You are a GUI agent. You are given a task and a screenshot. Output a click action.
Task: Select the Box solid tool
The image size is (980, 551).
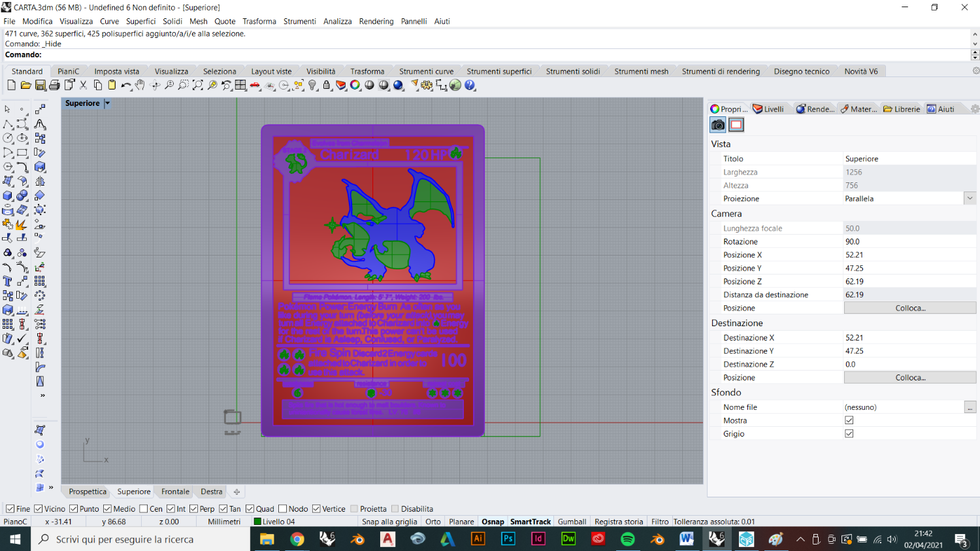(x=8, y=195)
